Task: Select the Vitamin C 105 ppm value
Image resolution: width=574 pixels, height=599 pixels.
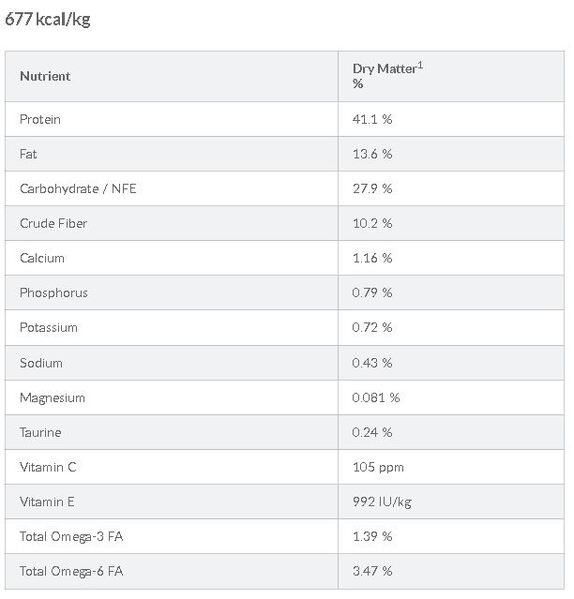Action: pos(378,467)
